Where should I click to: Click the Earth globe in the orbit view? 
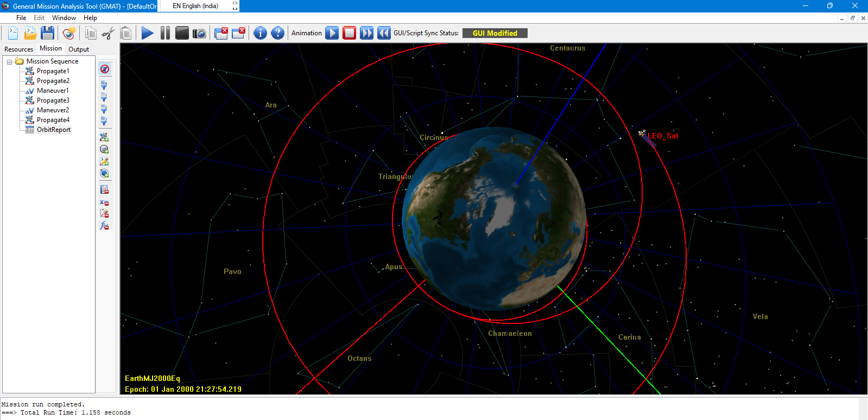click(494, 219)
